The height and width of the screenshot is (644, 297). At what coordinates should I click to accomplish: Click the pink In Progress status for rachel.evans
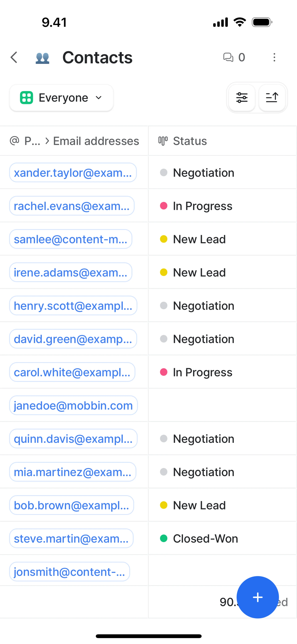point(202,206)
